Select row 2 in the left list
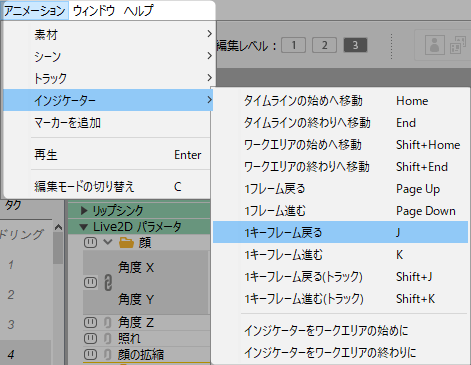Screen dimensions: 471x365 tap(11, 295)
